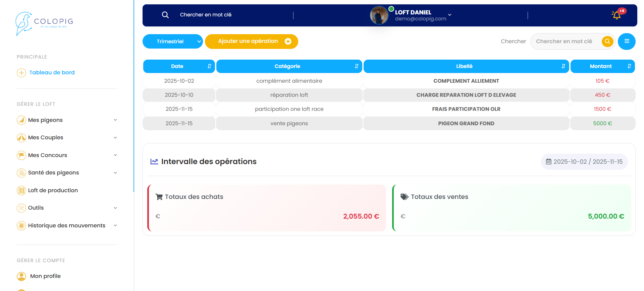This screenshot has height=291, width=644.
Task: Go to Tableau de bord
Action: pos(52,73)
